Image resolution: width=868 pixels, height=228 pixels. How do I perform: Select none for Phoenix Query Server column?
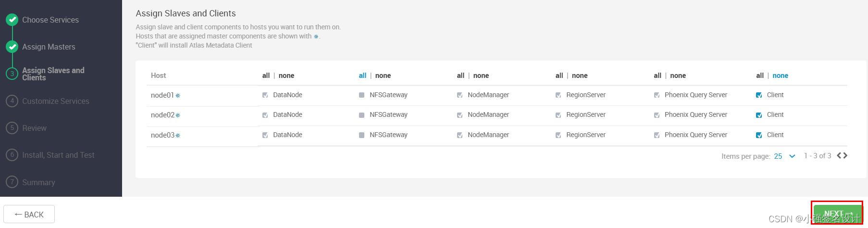click(x=678, y=76)
